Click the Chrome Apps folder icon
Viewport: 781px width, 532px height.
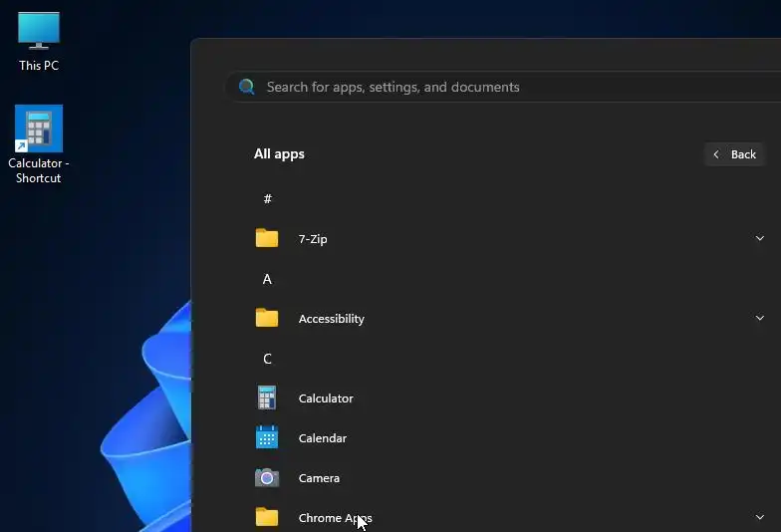[x=267, y=517]
